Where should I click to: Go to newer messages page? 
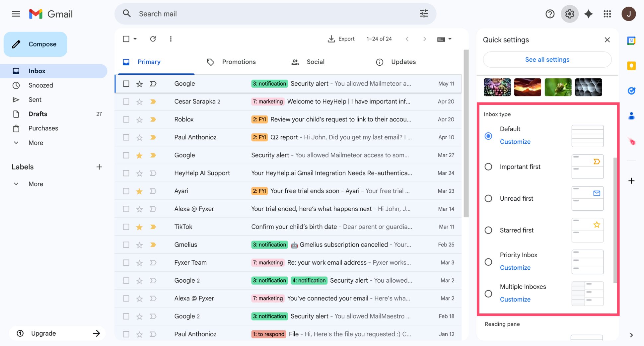407,39
